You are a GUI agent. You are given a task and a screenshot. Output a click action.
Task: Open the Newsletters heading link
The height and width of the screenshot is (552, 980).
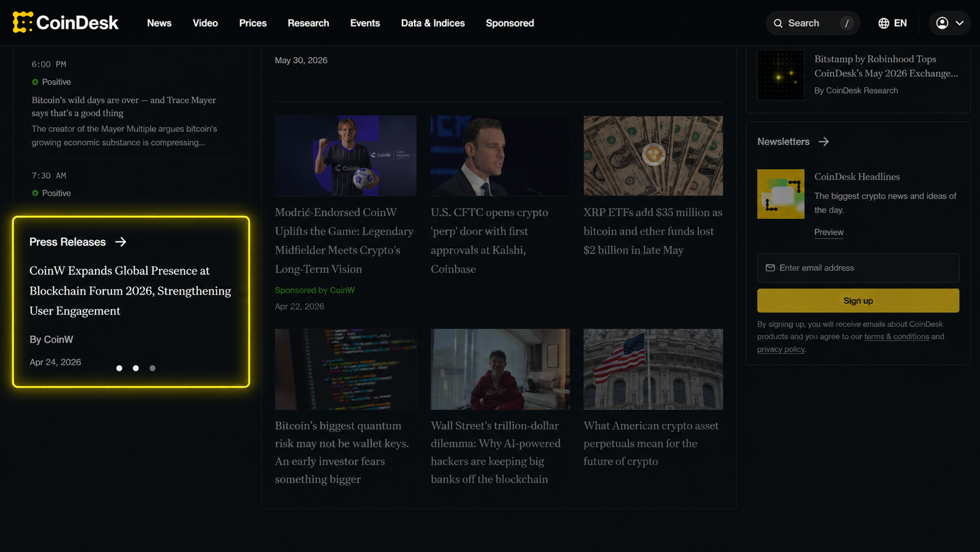click(783, 142)
